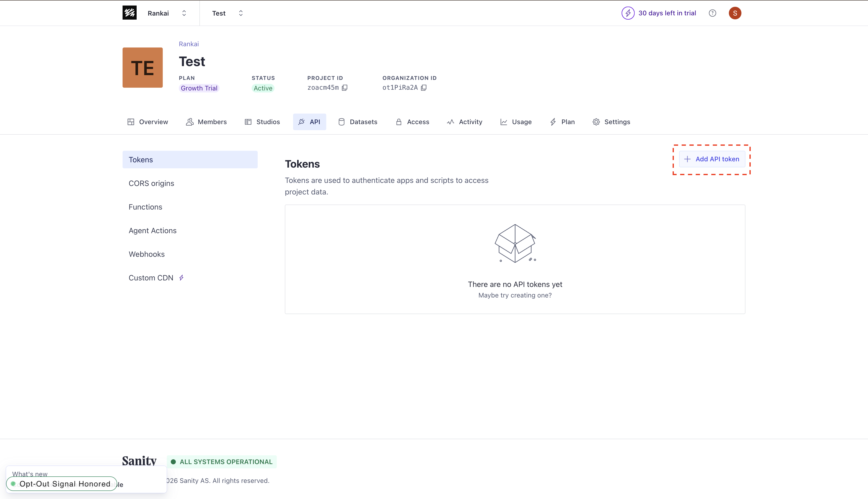Click the Add API token button

pos(712,159)
